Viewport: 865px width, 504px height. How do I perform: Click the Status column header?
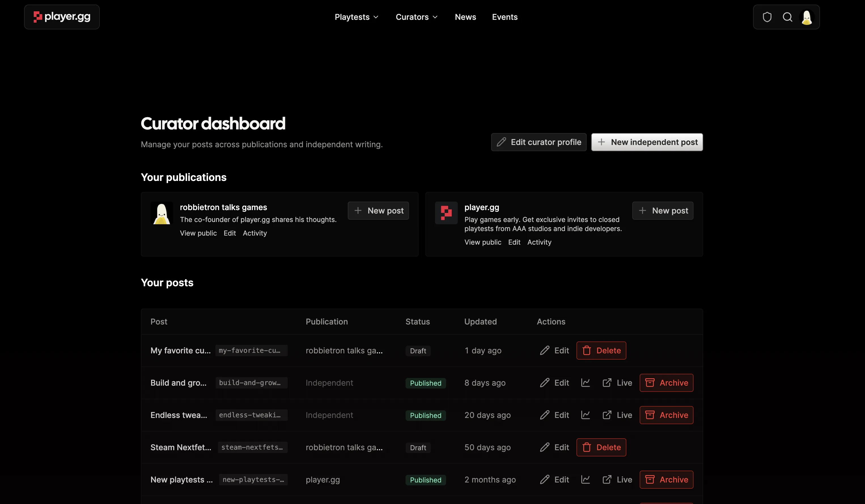pyautogui.click(x=418, y=322)
